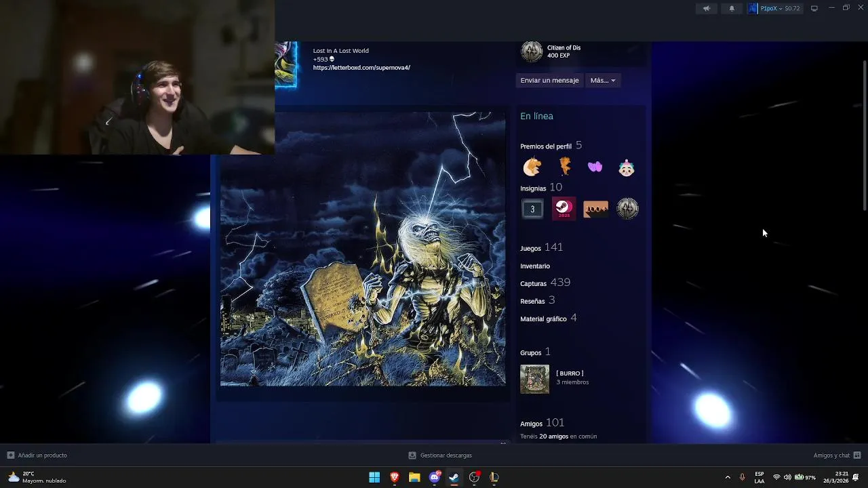This screenshot has height=488, width=868.
Task: Open the Insignias badges list
Action: (x=540, y=188)
